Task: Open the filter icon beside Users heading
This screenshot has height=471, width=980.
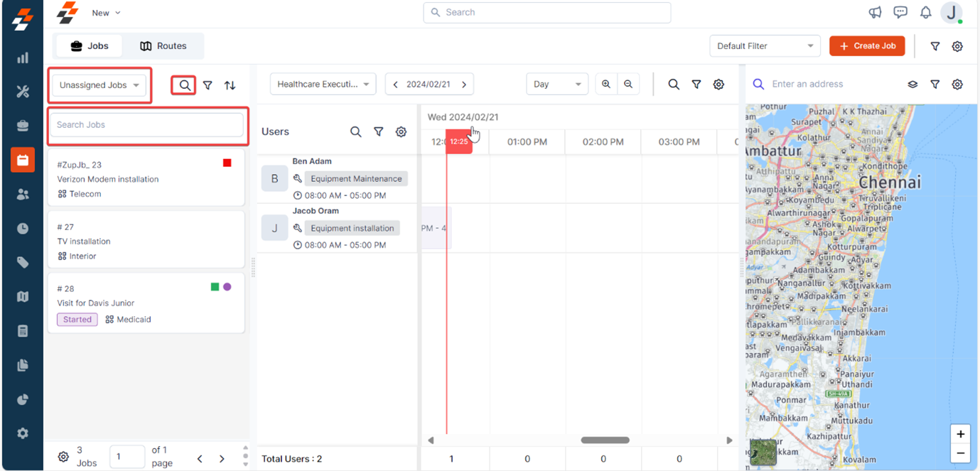Action: coord(379,131)
